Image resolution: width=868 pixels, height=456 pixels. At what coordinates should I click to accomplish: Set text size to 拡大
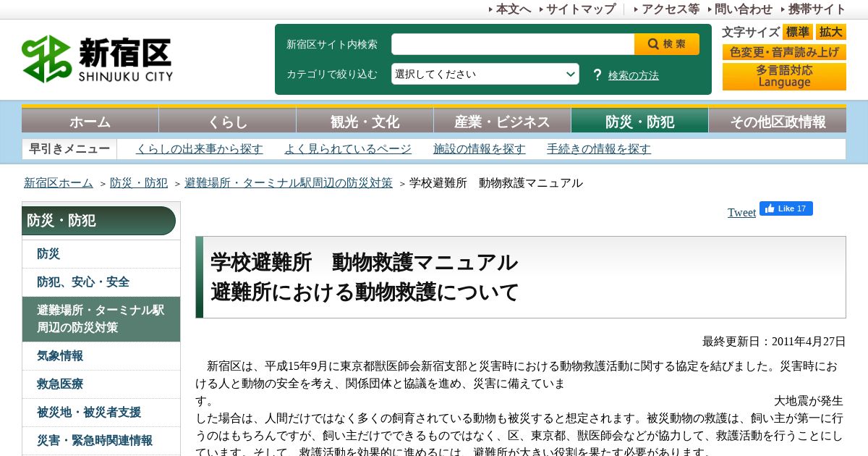point(831,32)
